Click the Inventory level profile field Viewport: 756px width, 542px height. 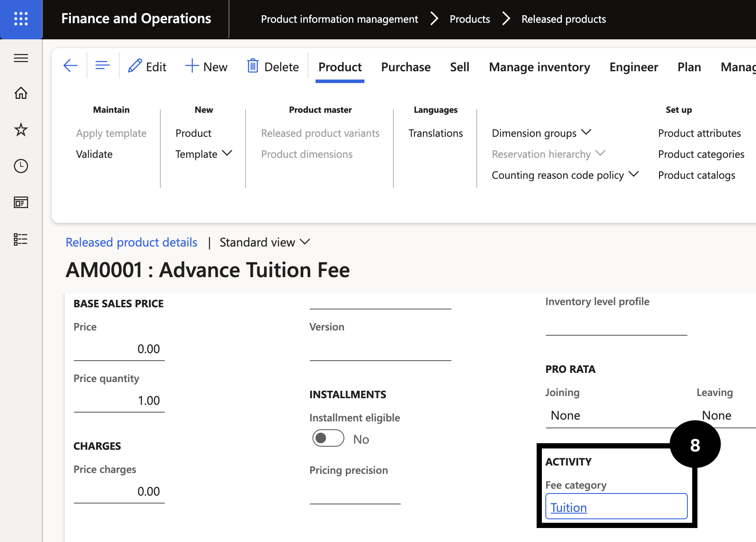click(617, 324)
